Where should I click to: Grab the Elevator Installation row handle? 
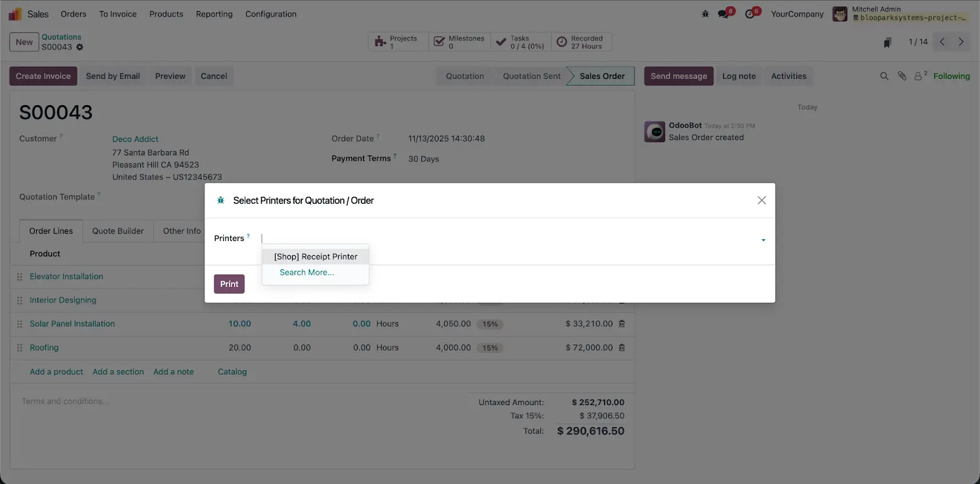coord(20,277)
